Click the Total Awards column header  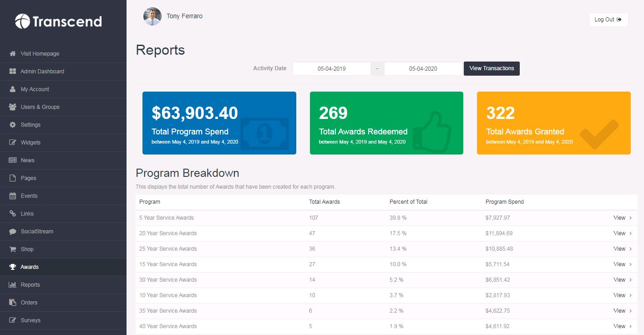point(325,202)
